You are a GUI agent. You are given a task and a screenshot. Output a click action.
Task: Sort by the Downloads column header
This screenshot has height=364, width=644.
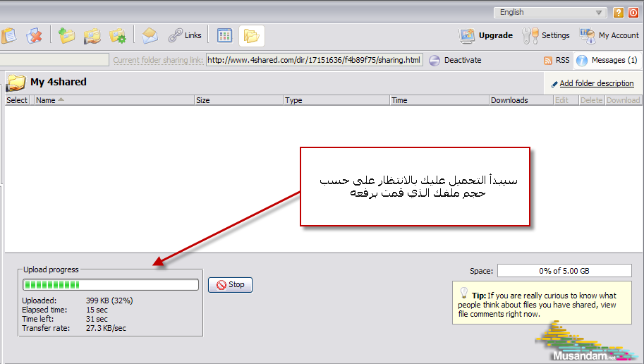click(521, 100)
